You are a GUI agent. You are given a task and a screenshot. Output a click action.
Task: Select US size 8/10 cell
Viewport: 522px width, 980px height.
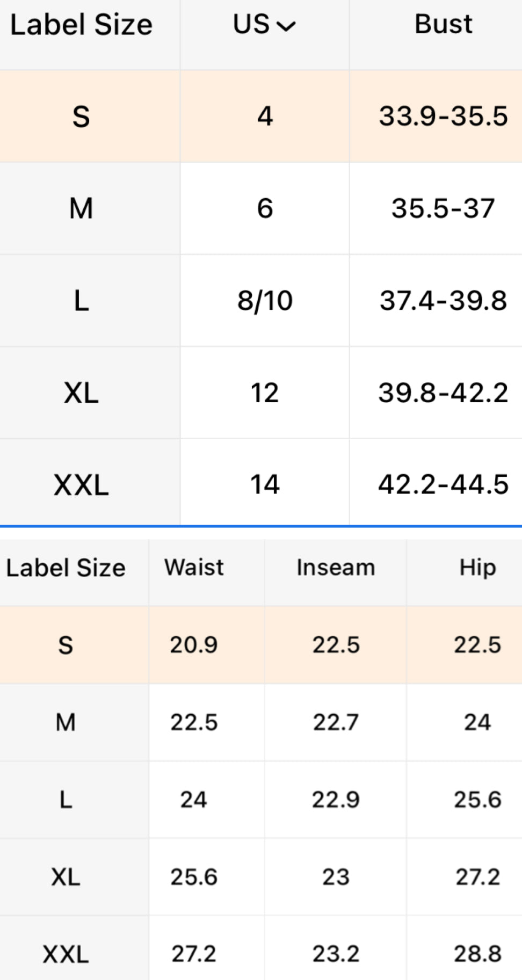(265, 301)
